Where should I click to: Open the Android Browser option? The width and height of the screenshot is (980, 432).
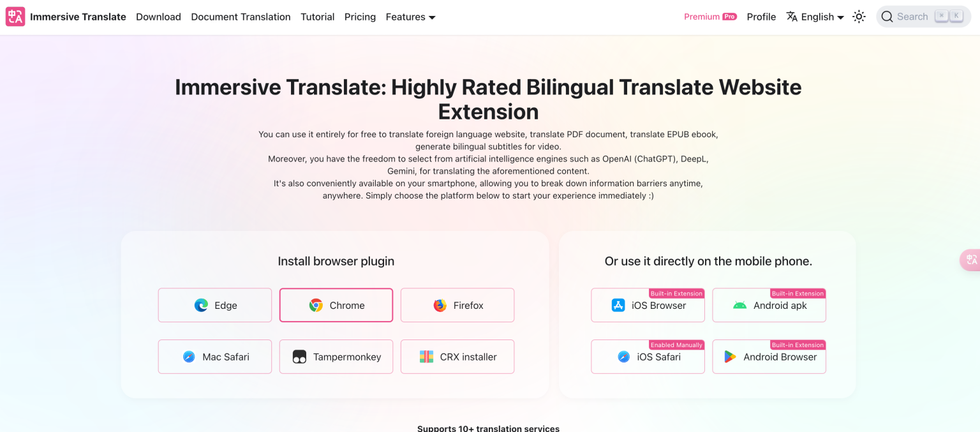click(x=769, y=357)
